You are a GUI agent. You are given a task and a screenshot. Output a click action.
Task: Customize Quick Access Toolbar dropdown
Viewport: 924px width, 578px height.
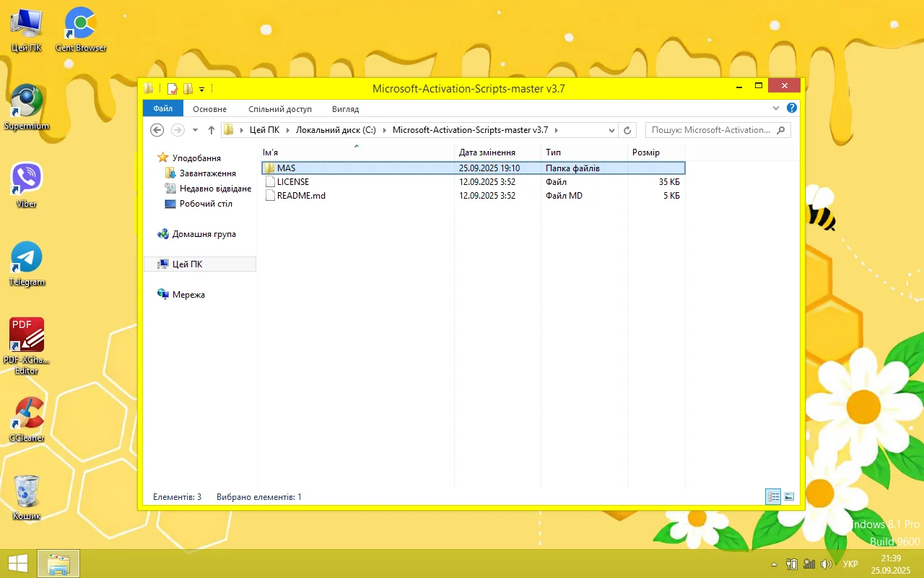202,90
